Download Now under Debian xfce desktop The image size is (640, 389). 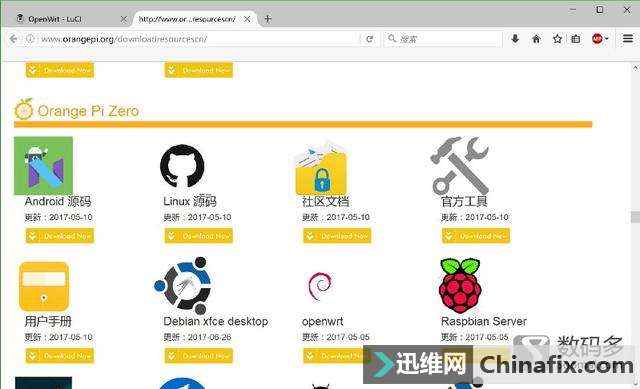[x=198, y=356]
